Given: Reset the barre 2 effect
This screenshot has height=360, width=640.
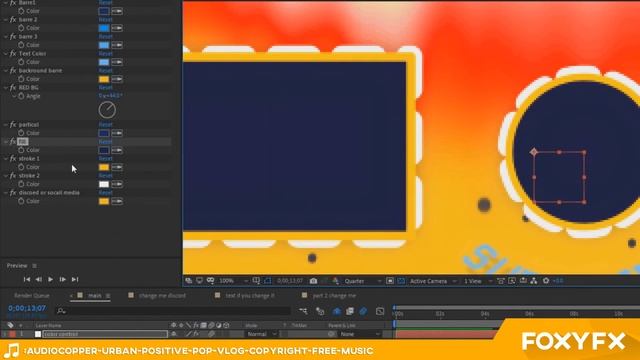Looking at the screenshot, I should 106,20.
